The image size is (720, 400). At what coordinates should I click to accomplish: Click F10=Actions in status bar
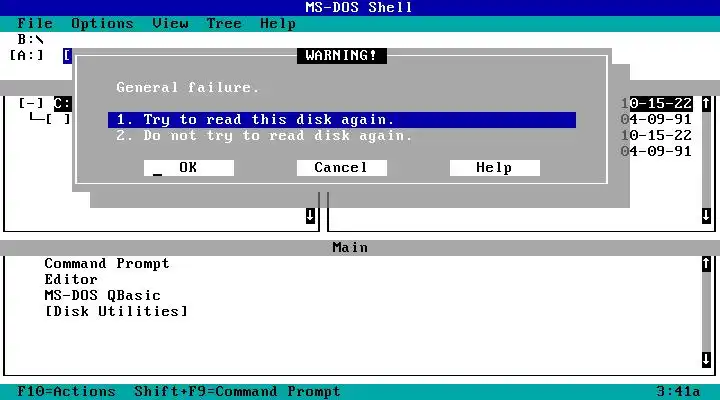click(66, 392)
